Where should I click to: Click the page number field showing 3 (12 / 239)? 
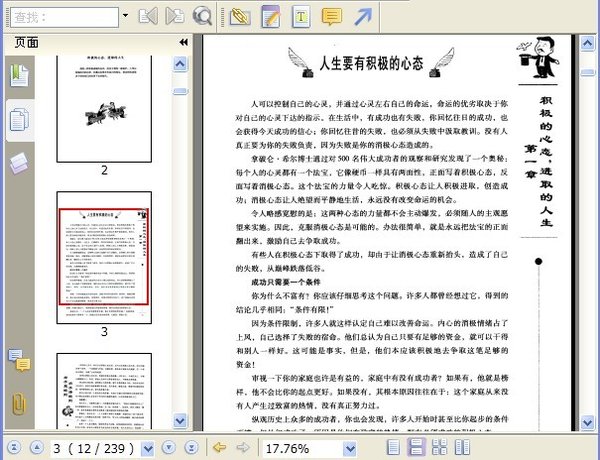(95, 448)
